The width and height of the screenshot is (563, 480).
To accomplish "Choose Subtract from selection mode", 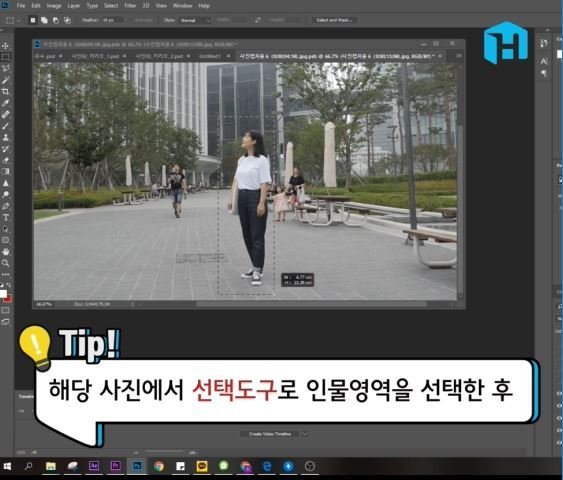I will pos(56,20).
